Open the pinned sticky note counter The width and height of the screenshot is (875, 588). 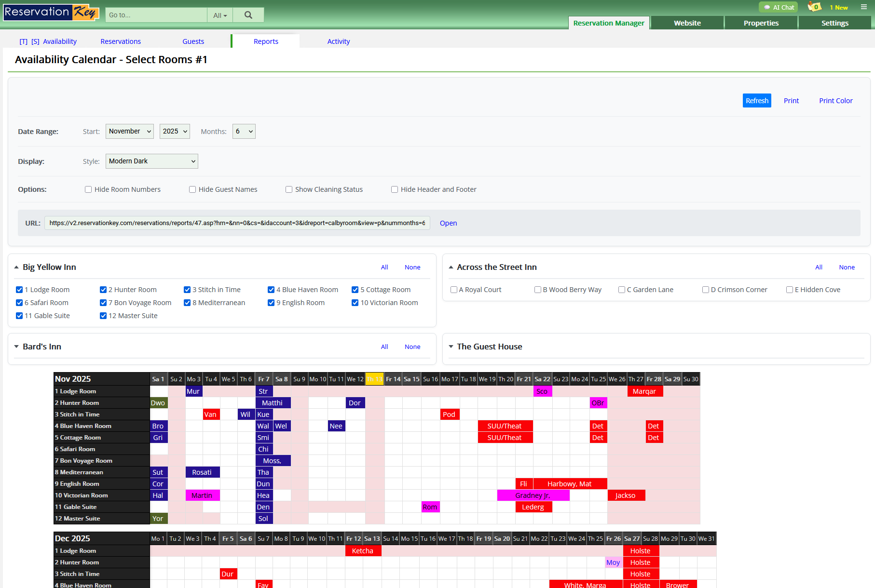coord(814,7)
